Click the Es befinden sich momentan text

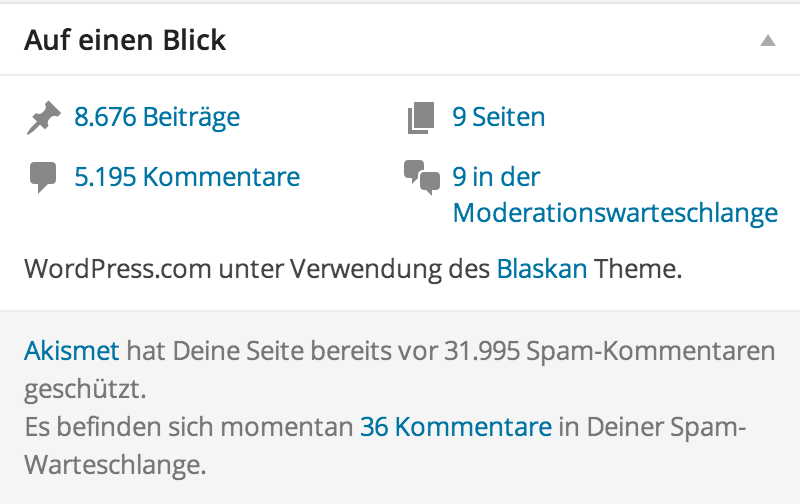(188, 427)
